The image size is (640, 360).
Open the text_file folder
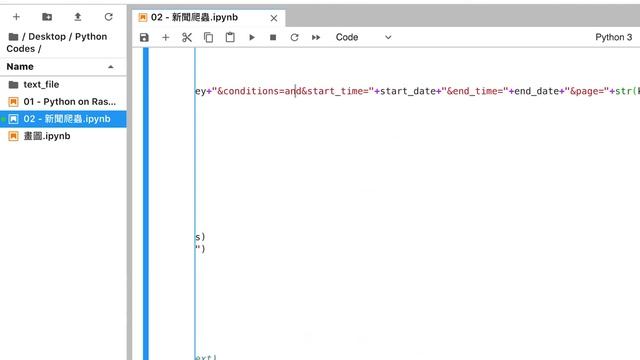[x=63, y=84]
